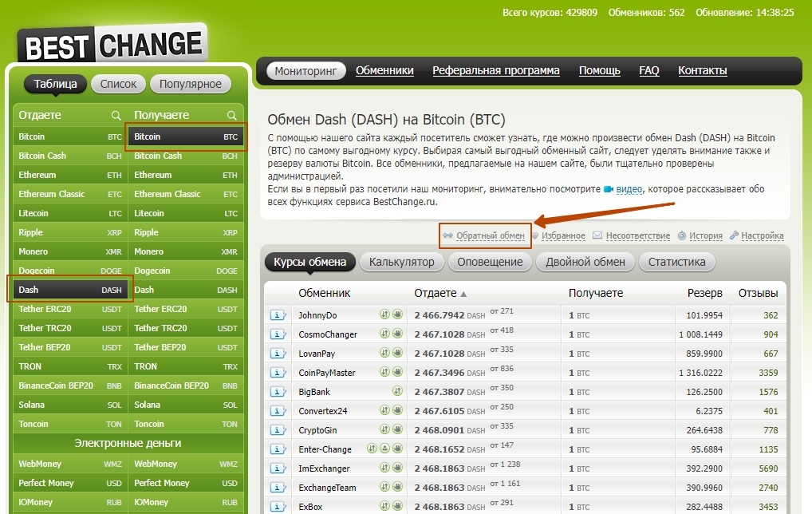Select Perfect Money in Получаете column

(185, 484)
